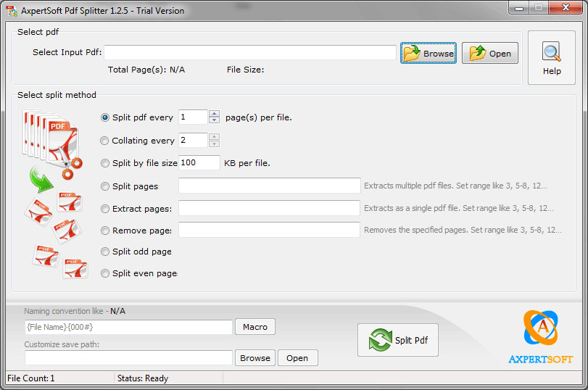Click the file size KB field
This screenshot has width=588, height=390.
199,163
